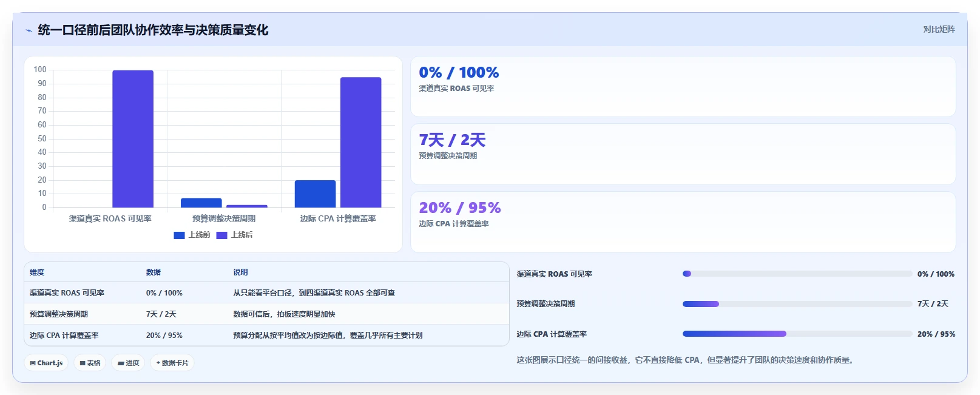Click the progress row label 渠道真实 ROAS 可见率
This screenshot has height=395, width=980.
click(x=554, y=274)
